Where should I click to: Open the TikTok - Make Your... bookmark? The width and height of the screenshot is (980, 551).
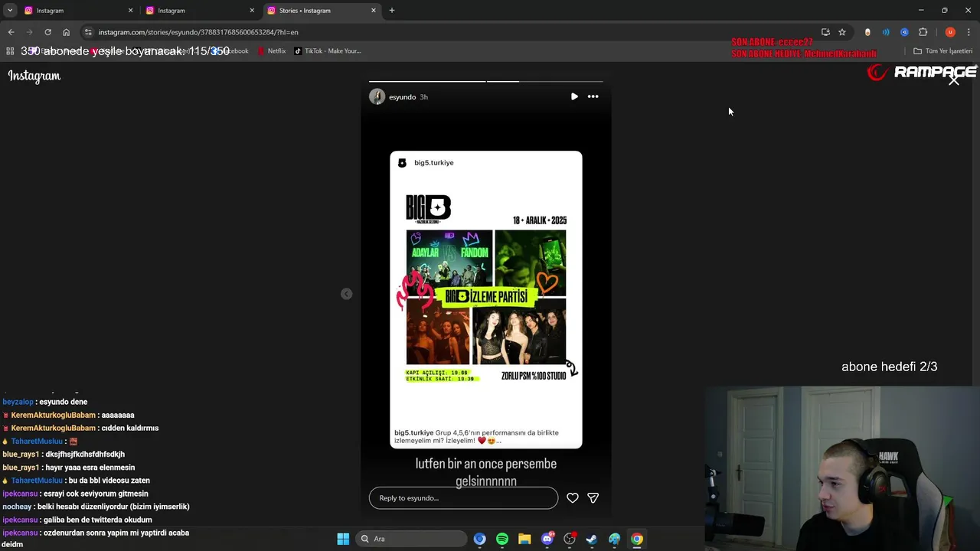[327, 51]
